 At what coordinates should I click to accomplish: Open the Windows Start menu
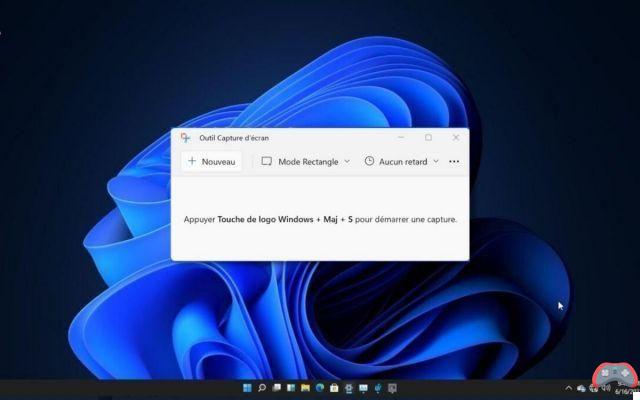click(247, 388)
